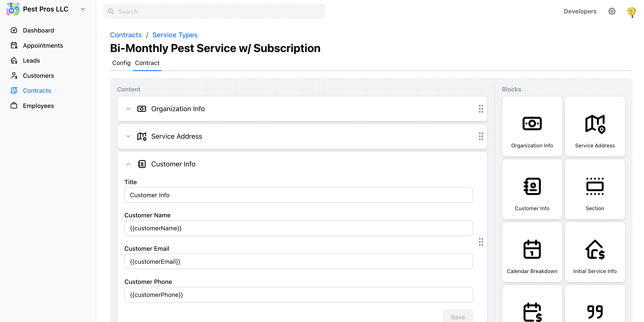Grab the Customer Info section drag handle
This screenshot has width=644, height=322.
(481, 242)
